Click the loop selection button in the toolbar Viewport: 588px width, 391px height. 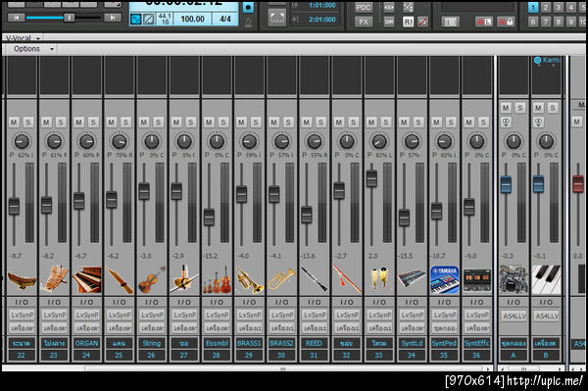coord(276,17)
